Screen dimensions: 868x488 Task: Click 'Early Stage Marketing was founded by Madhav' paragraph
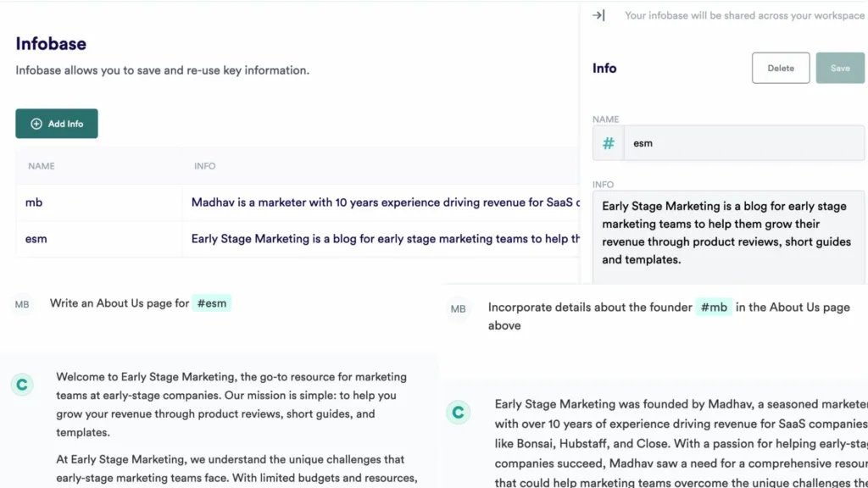coord(681,443)
